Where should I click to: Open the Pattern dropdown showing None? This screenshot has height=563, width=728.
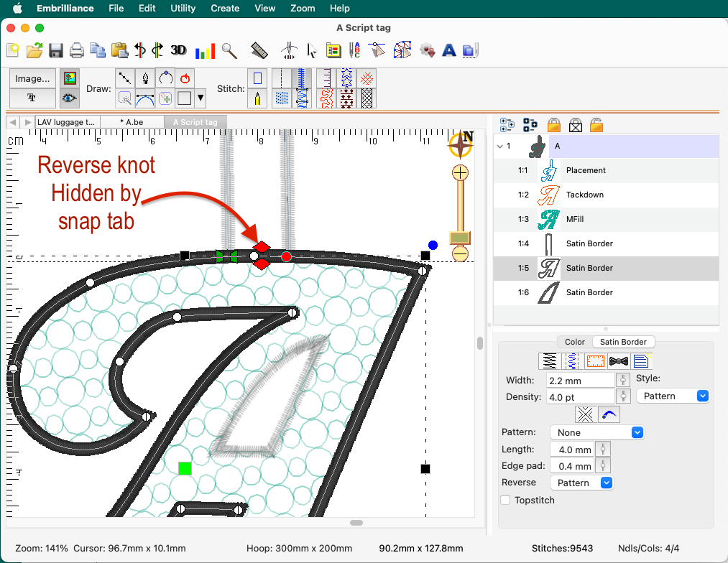pyautogui.click(x=596, y=432)
